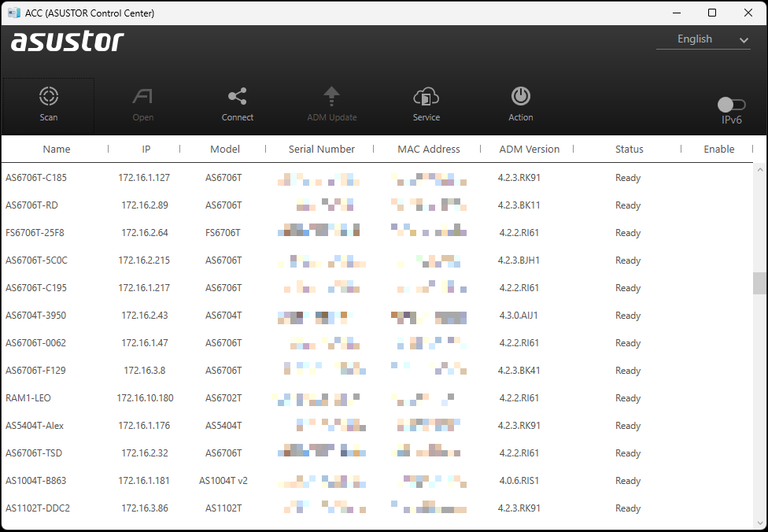Click IP address 172.16.3.8
Viewport: 768px width, 532px height.
(x=145, y=371)
